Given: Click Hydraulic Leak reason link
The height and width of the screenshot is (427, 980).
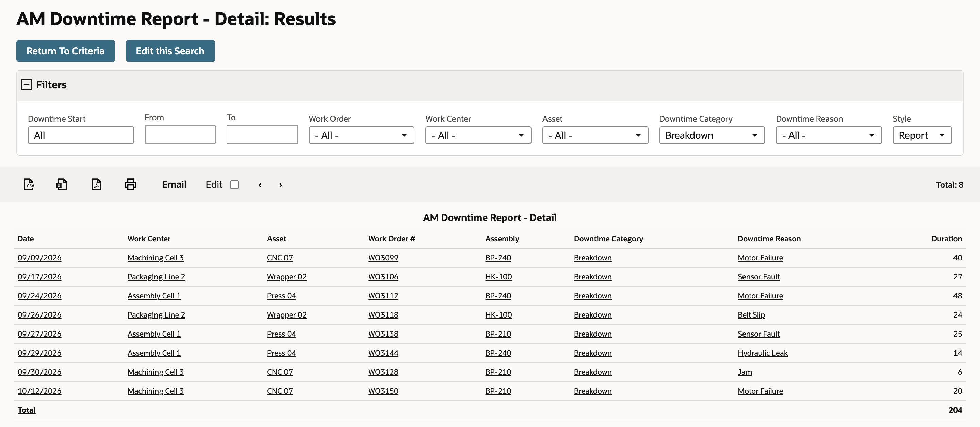Looking at the screenshot, I should (x=762, y=353).
